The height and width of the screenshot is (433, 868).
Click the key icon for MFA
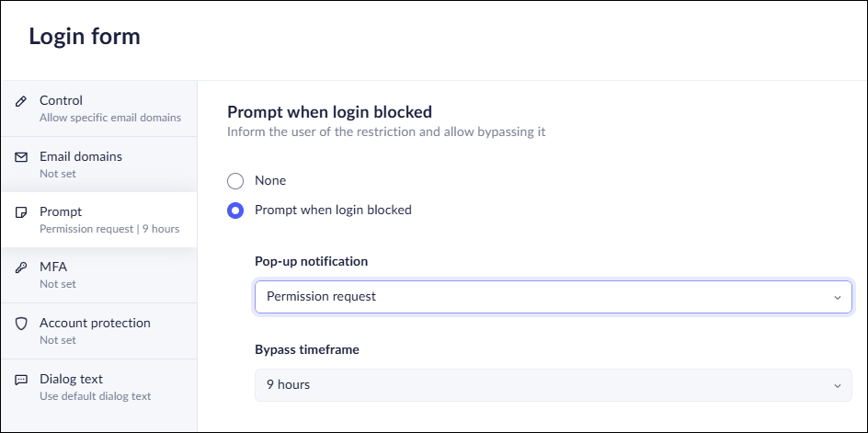(x=21, y=268)
